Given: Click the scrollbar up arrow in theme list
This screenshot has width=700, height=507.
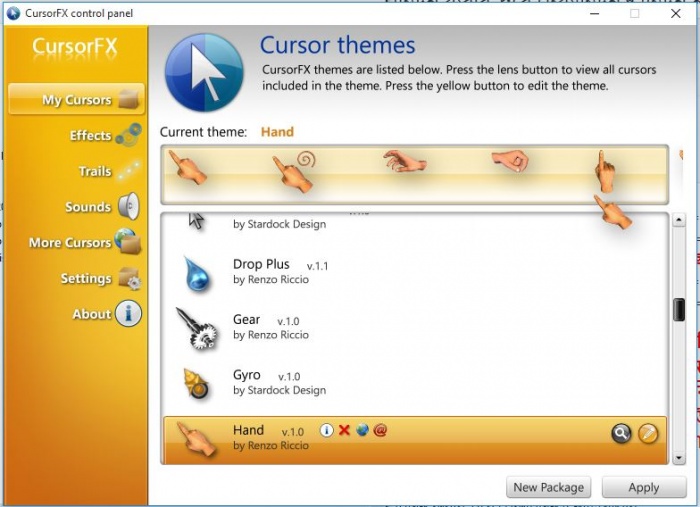Looking at the screenshot, I should [x=679, y=220].
